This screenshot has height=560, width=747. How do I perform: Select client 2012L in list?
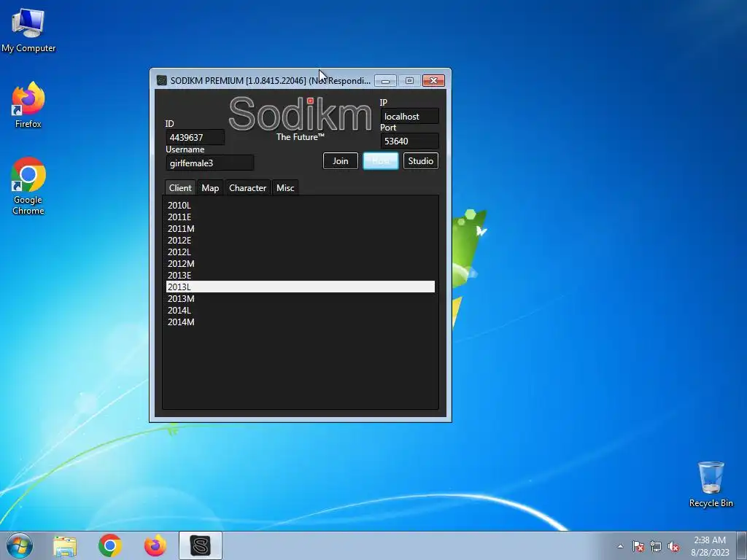pyautogui.click(x=300, y=252)
